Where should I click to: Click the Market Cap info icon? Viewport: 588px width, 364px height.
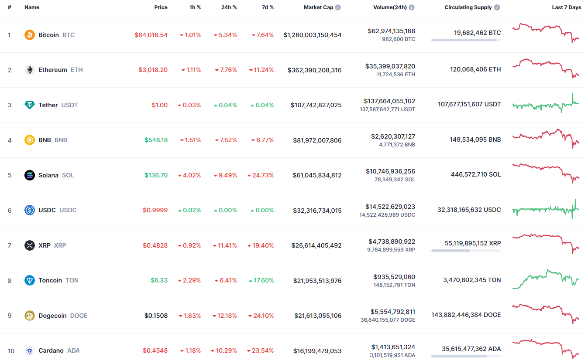(x=338, y=7)
